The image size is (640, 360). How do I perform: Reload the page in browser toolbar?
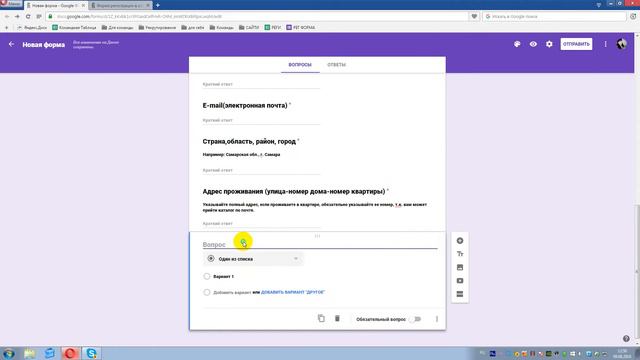click(28, 16)
